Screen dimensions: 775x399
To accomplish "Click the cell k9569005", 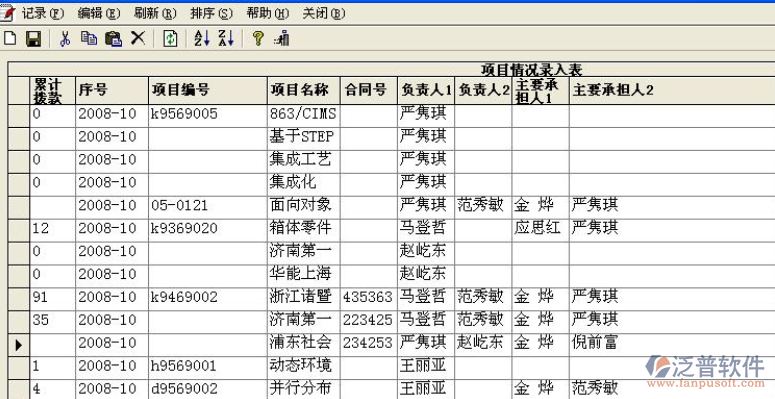I will 208,115.
